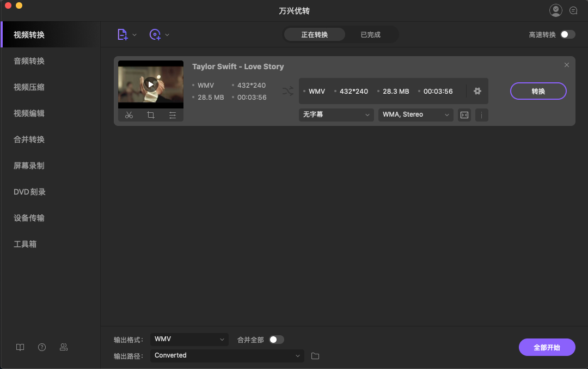Expand the 无字幕 subtitle dropdown

point(335,115)
